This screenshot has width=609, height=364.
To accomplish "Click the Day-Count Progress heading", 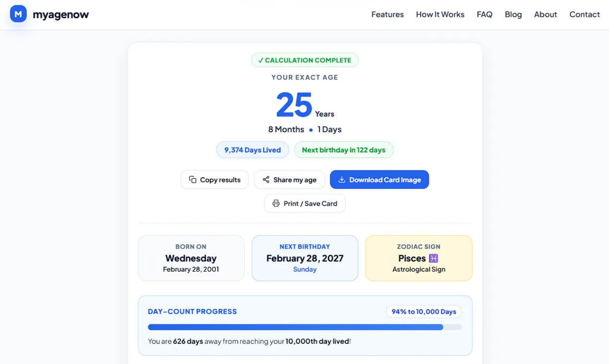I will click(x=192, y=311).
